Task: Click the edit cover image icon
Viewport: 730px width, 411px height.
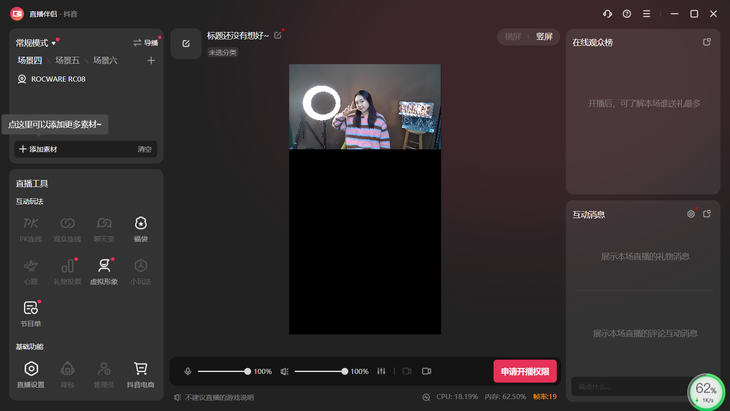Action: click(x=186, y=43)
